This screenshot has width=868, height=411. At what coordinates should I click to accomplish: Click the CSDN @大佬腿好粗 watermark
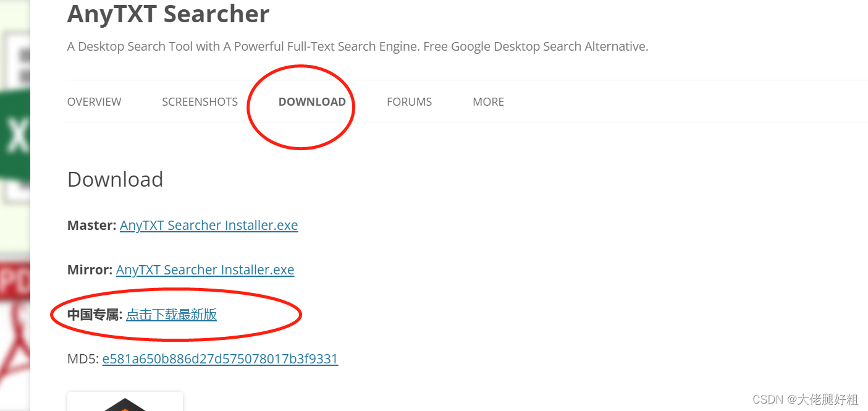point(806,399)
